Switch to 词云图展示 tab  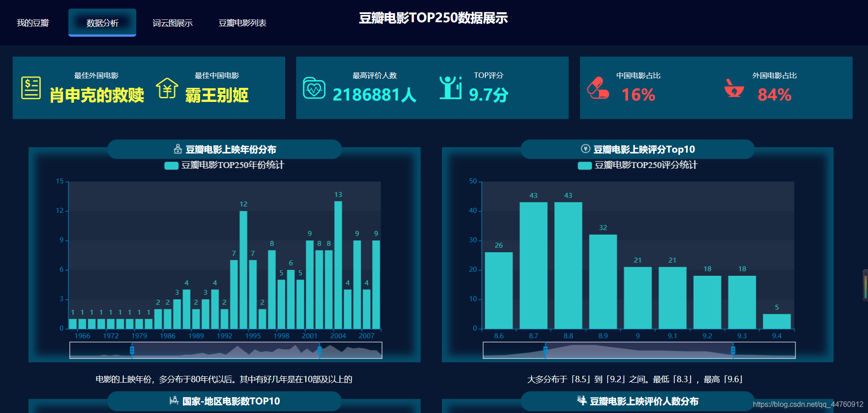[173, 23]
